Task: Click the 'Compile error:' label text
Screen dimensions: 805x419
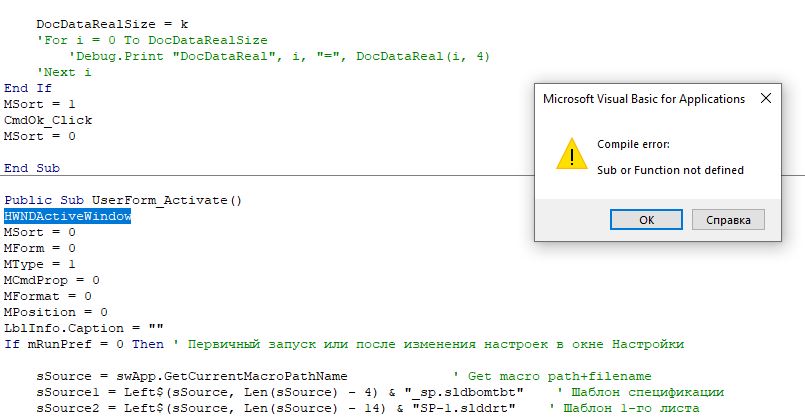Action: (x=633, y=144)
